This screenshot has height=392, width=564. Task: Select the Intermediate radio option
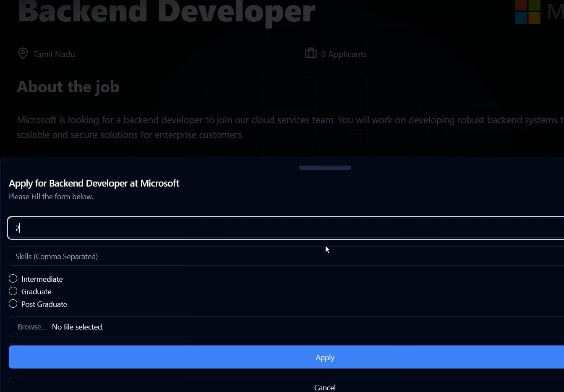(13, 279)
